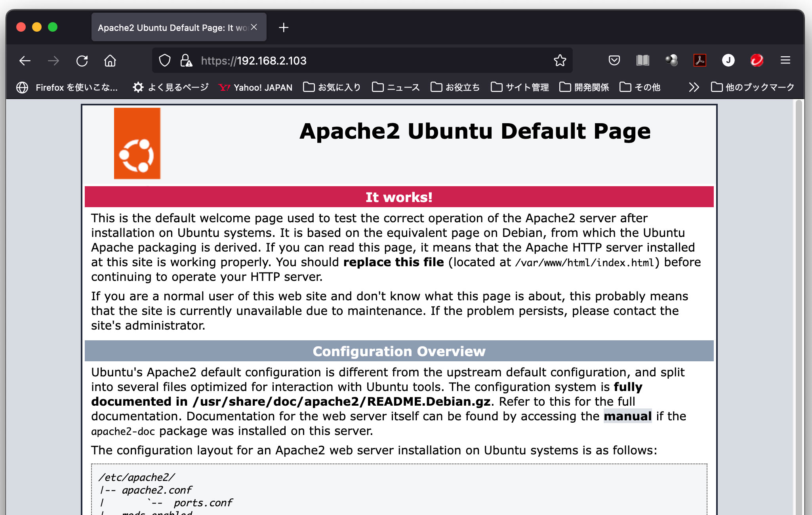Image resolution: width=812 pixels, height=515 pixels.
Task: Show site security lock warning info
Action: [x=186, y=61]
